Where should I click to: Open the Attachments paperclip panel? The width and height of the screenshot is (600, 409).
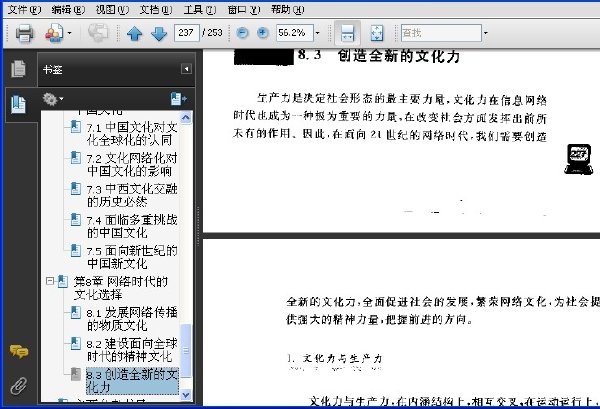point(18,386)
